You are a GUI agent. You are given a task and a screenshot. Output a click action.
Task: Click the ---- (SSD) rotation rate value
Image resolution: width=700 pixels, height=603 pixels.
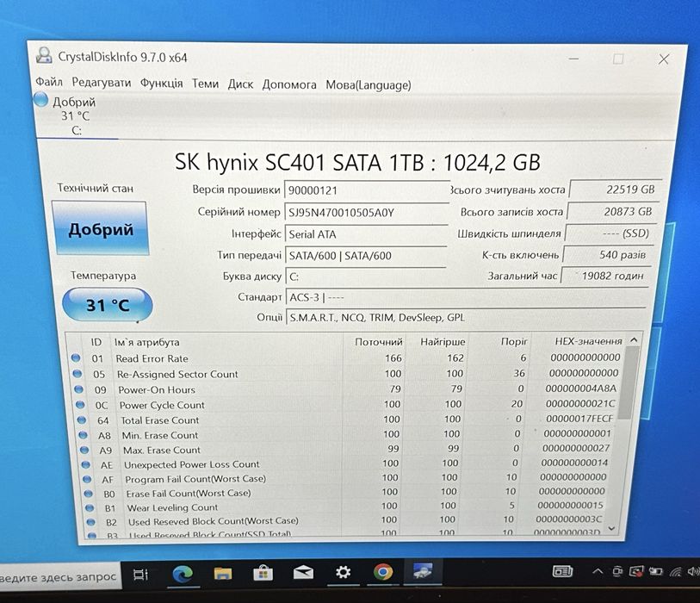tap(610, 233)
